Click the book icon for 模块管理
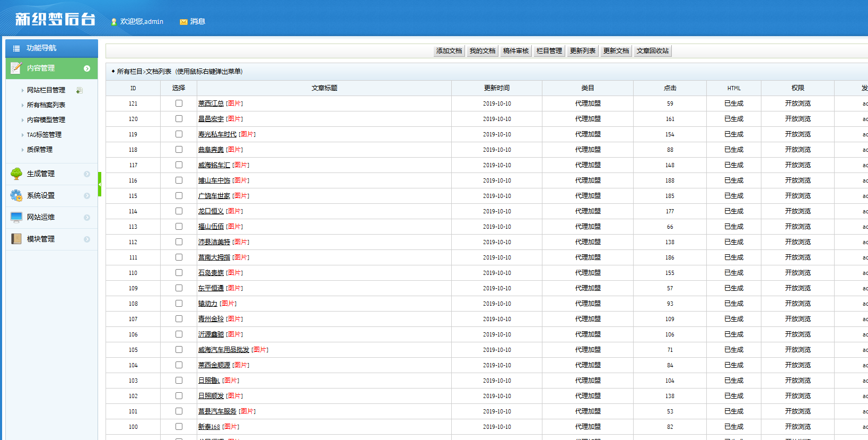The width and height of the screenshot is (868, 440). click(16, 239)
